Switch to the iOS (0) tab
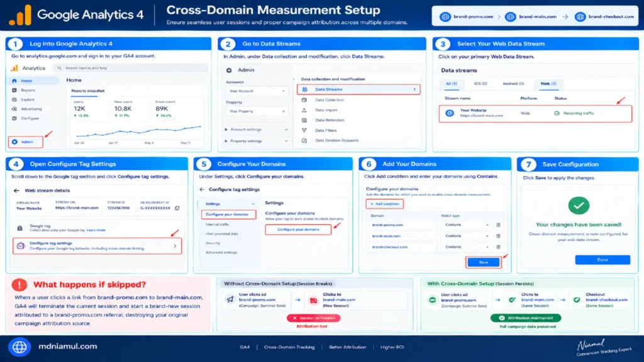 pos(480,84)
